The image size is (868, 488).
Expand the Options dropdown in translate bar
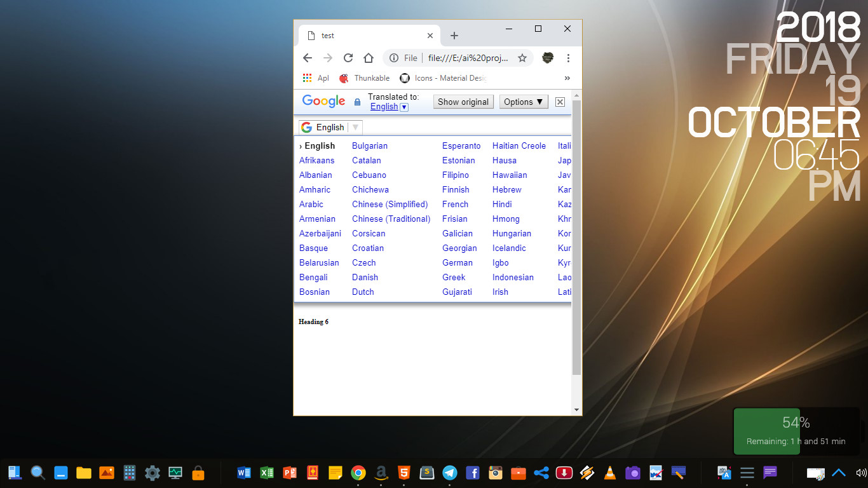pyautogui.click(x=524, y=102)
